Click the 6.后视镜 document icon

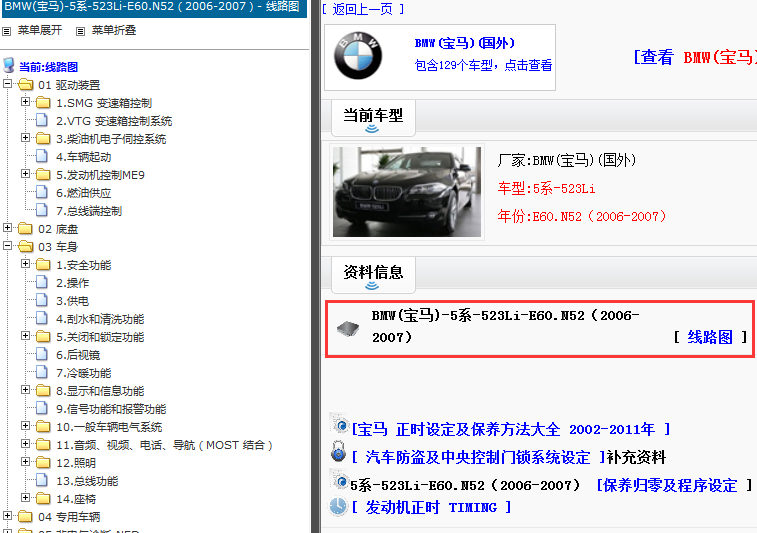(x=42, y=354)
